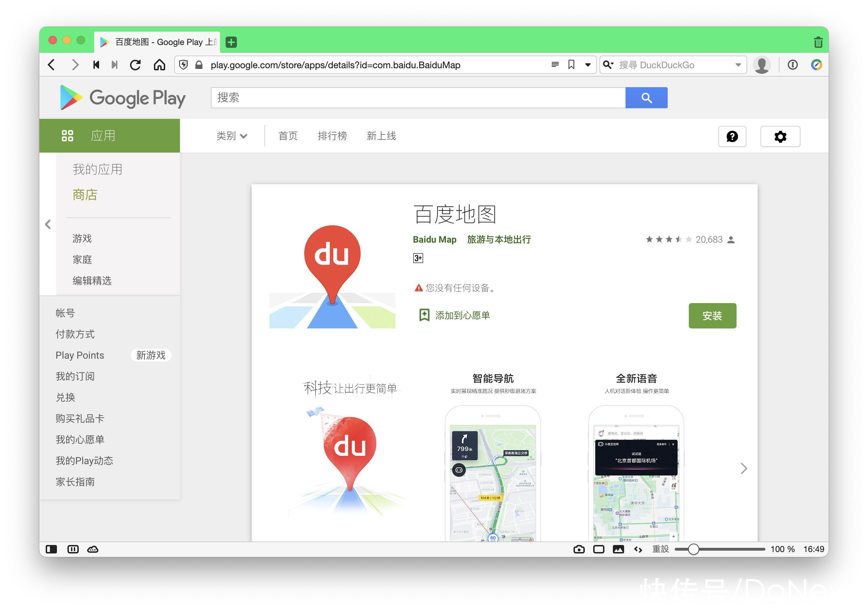Show next screenshots with right chevron
The height and width of the screenshot is (609, 868).
click(744, 468)
